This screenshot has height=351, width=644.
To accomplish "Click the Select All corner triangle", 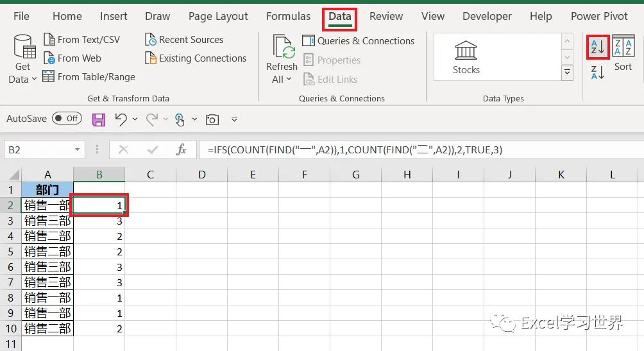I will [14, 175].
